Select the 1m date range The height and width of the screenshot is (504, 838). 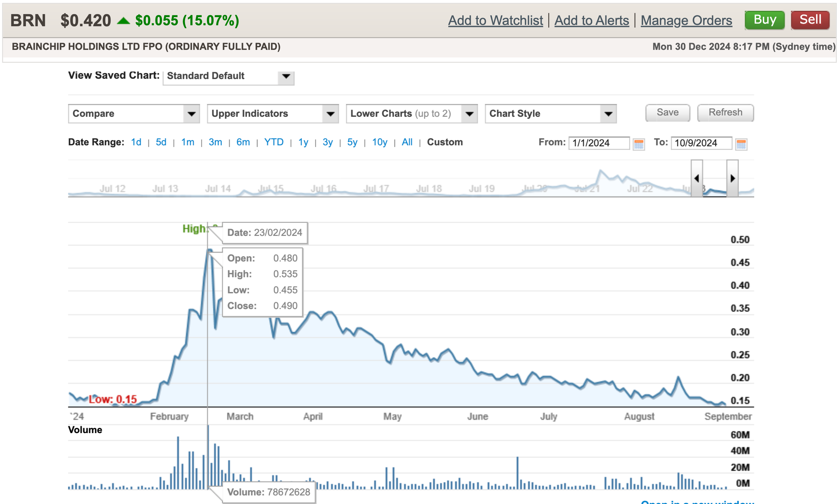187,142
